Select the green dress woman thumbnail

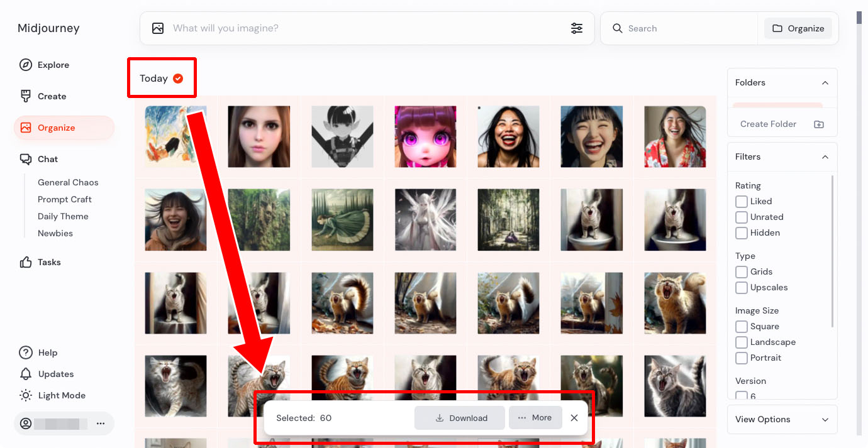(342, 220)
